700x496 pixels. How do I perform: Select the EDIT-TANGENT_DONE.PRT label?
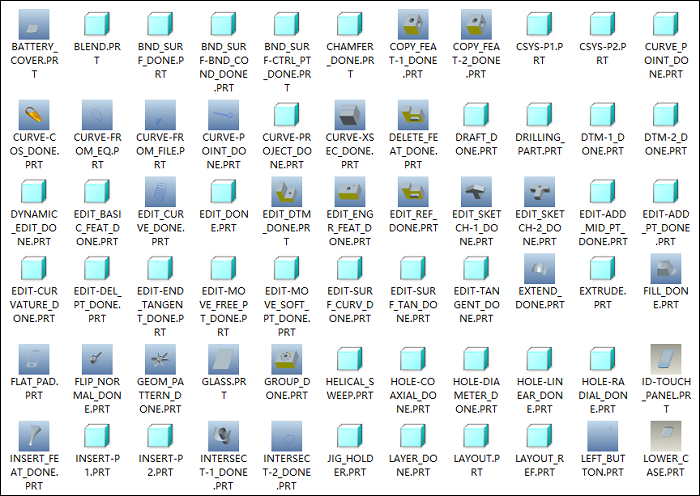tap(476, 304)
